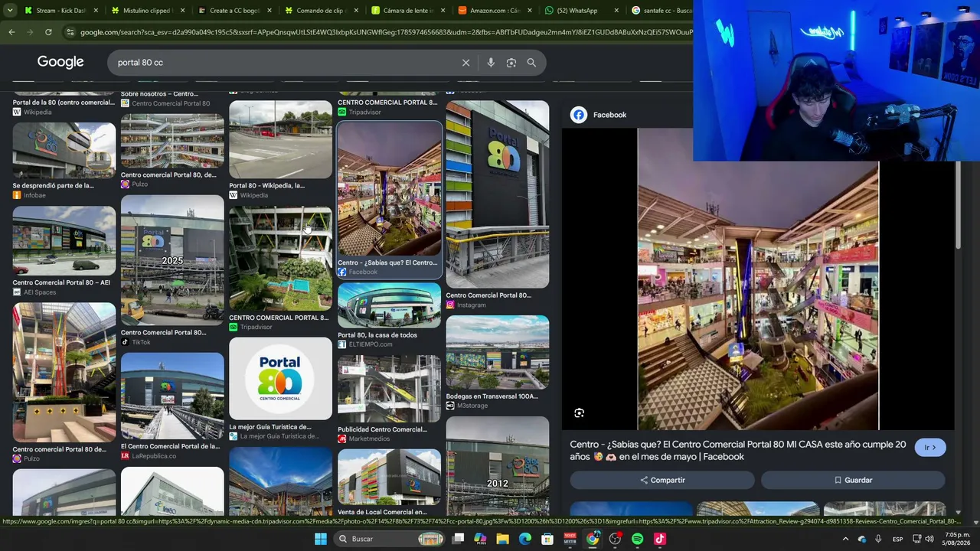Viewport: 980px width, 551px height.
Task: Close the Stream - Kick Dashboard tab
Action: [95, 11]
